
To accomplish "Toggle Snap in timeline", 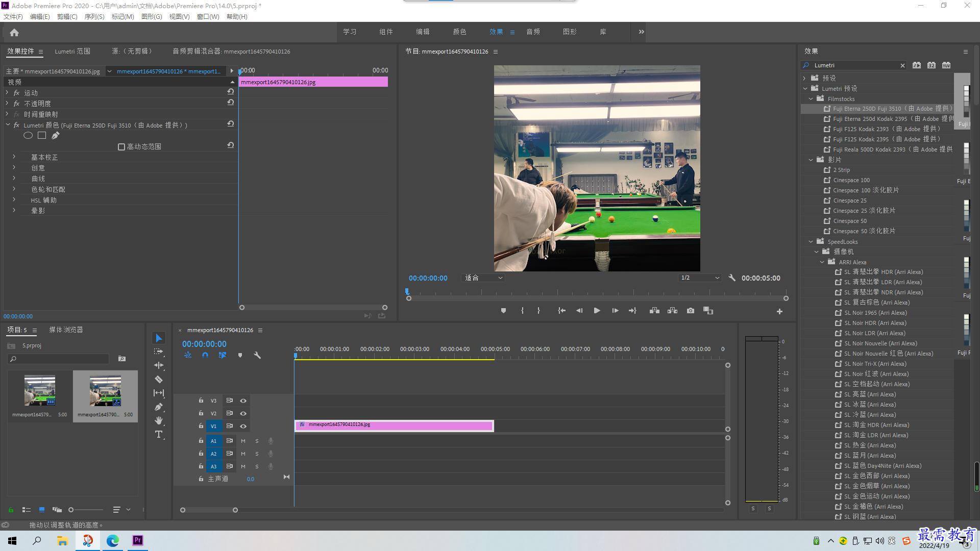I will [205, 355].
